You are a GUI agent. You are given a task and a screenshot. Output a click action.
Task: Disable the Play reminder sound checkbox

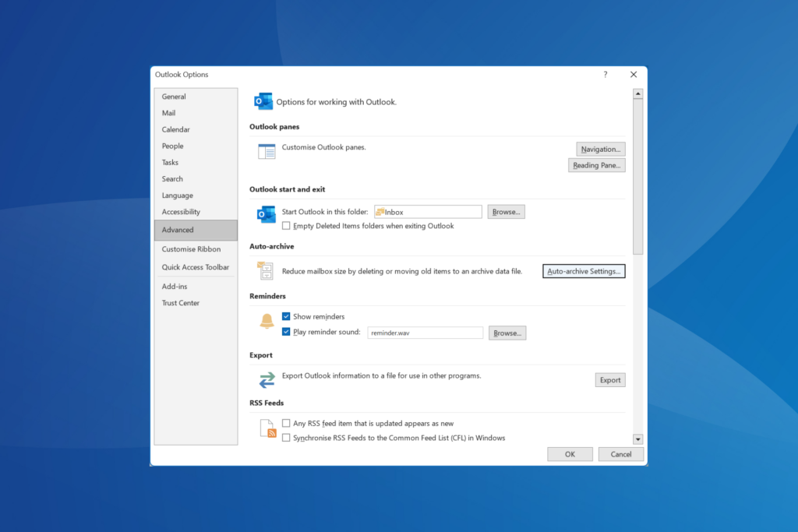pos(286,332)
